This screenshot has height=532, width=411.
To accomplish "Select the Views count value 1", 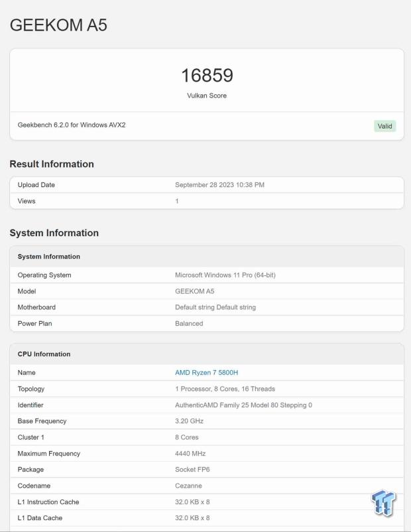I will tap(177, 201).
